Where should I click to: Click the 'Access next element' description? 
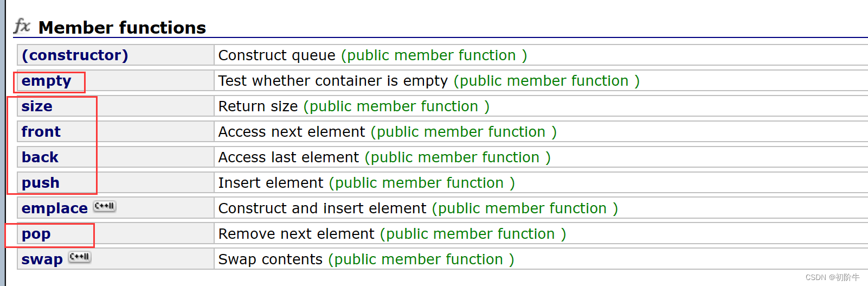292,132
